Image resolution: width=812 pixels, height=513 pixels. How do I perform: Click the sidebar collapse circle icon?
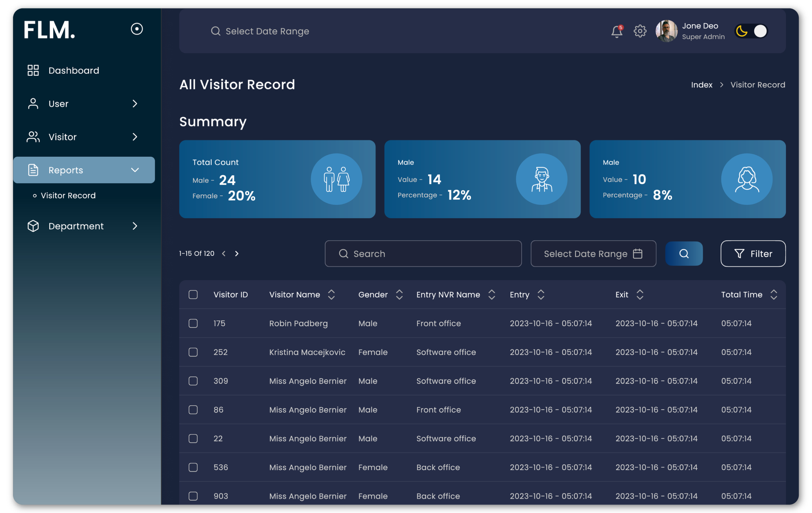(x=136, y=29)
